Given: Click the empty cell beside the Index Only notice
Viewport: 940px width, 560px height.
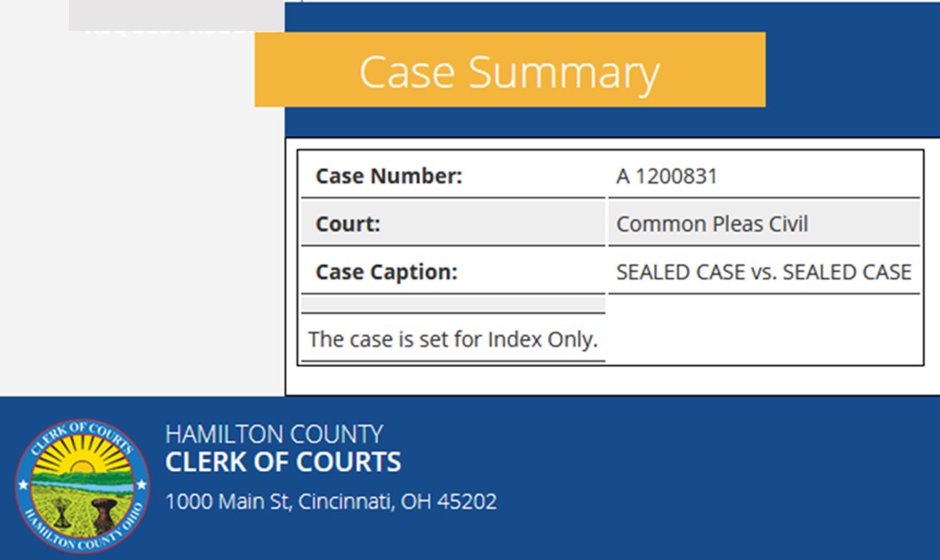Looking at the screenshot, I should coord(763,330).
